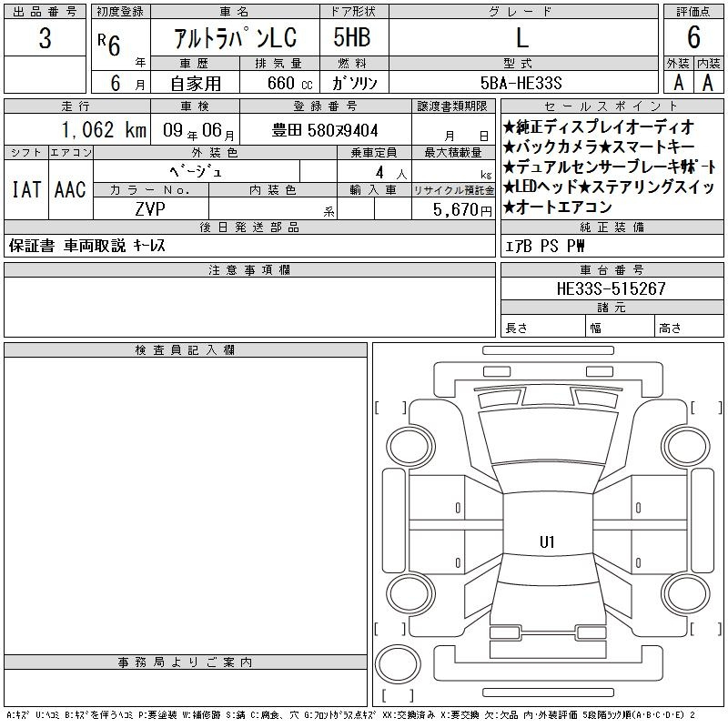Click the air conditioner code AAC

click(71, 190)
